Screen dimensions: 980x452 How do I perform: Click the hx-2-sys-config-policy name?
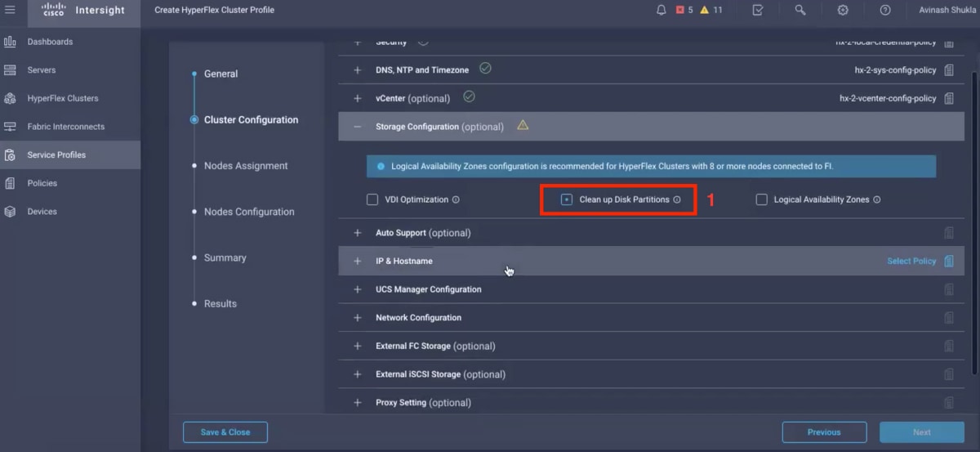(895, 70)
